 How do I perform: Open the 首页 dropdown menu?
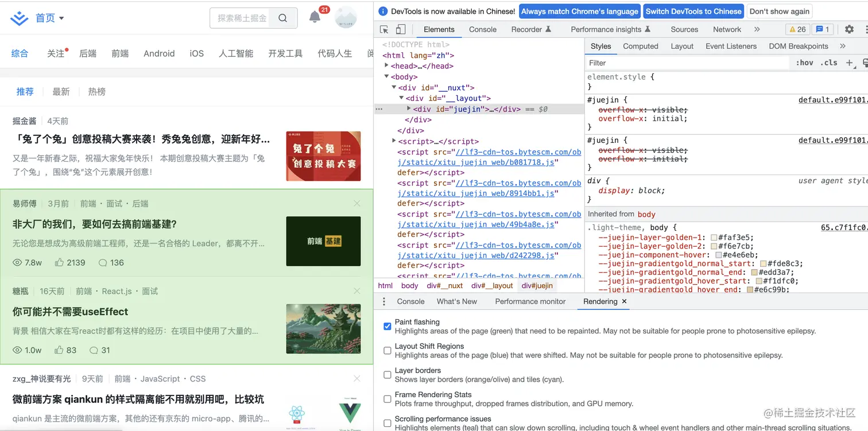tap(49, 18)
